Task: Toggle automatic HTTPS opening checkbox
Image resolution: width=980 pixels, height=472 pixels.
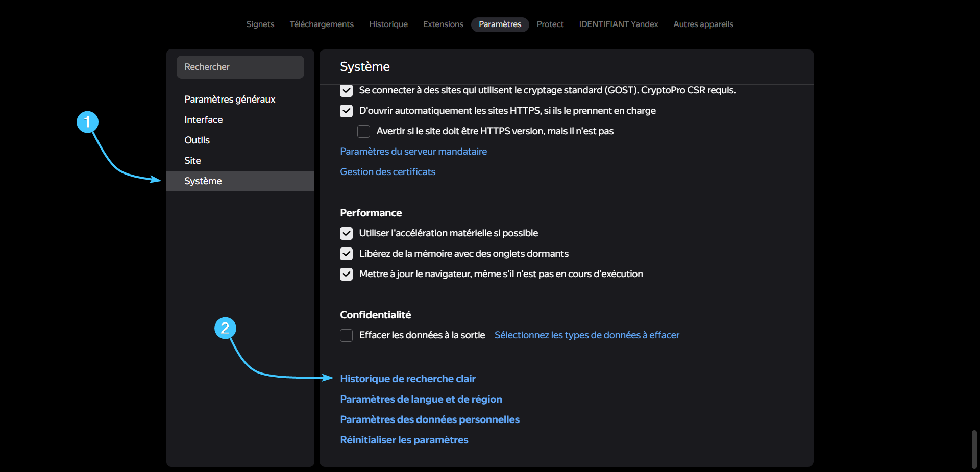Action: coord(347,111)
